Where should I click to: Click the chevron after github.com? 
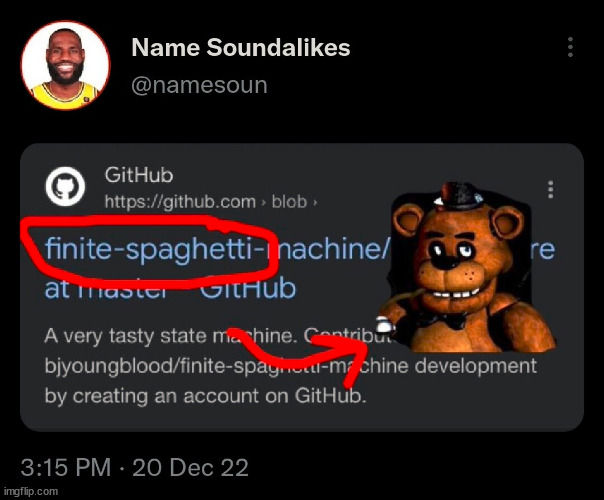264,202
